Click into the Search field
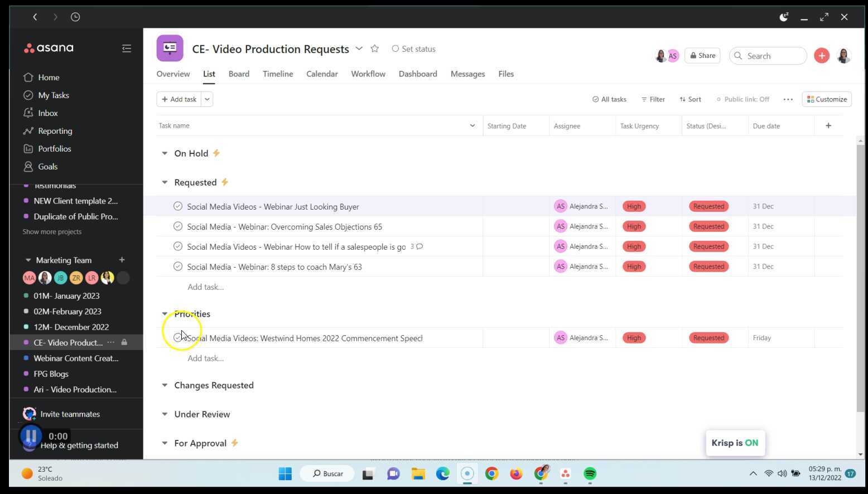The width and height of the screenshot is (868, 494). [x=773, y=56]
